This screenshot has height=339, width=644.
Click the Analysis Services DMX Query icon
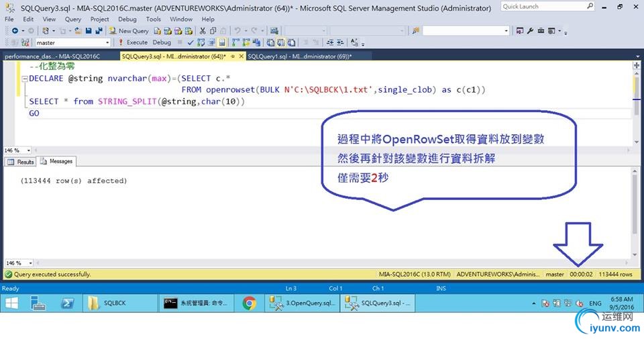point(178,31)
